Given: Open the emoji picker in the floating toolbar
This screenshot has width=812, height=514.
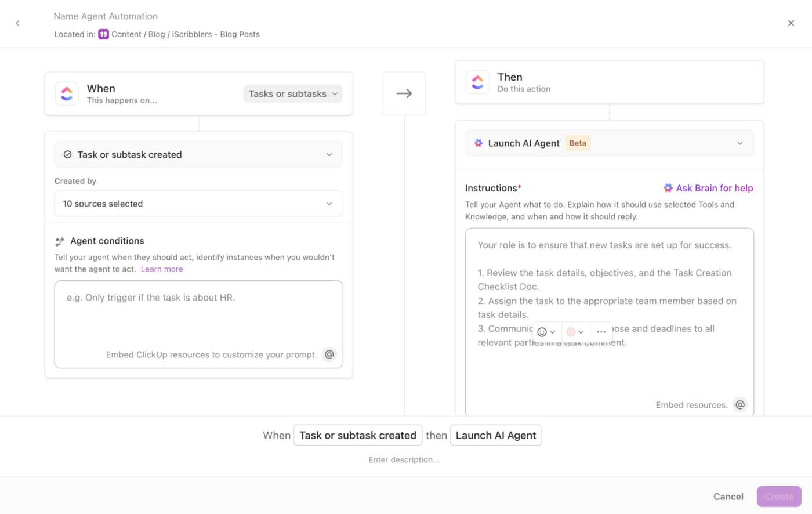Looking at the screenshot, I should tap(544, 332).
